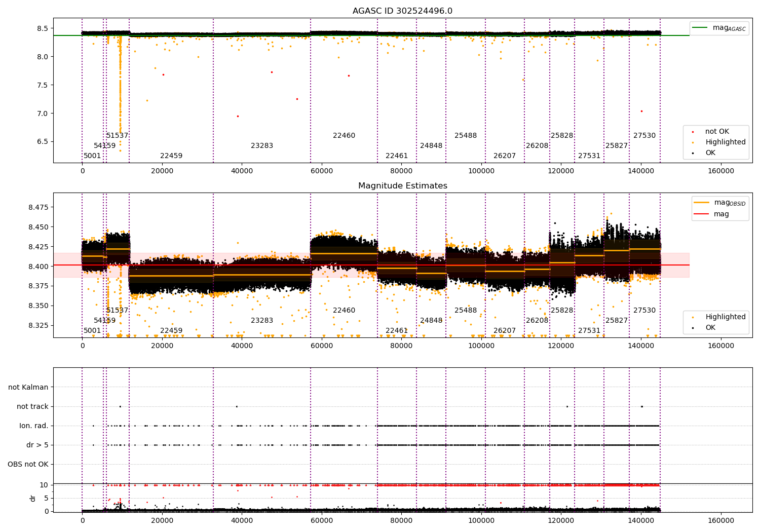Click the dr axis tick labeled 10
760x532 pixels.
(44, 485)
